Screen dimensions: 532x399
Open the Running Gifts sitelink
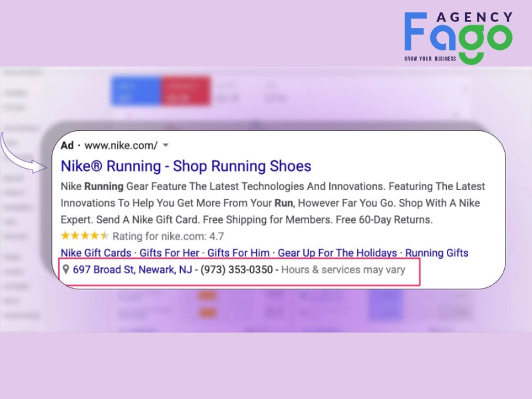(x=437, y=253)
